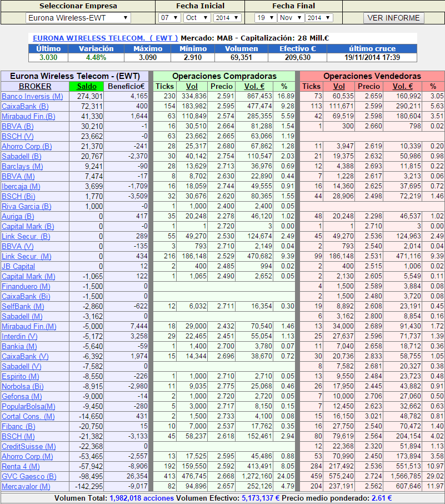This screenshot has width=445, height=504.
Task: Click the Renta 4 (M) broker link
Action: (19, 466)
